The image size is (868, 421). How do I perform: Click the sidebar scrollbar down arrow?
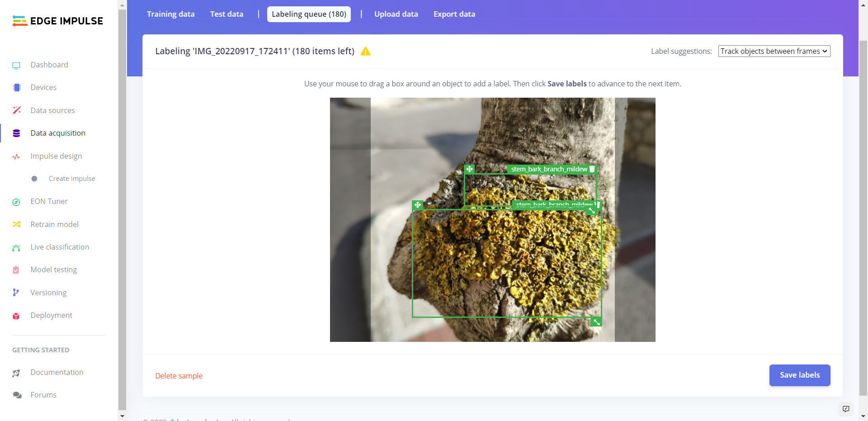coord(122,416)
